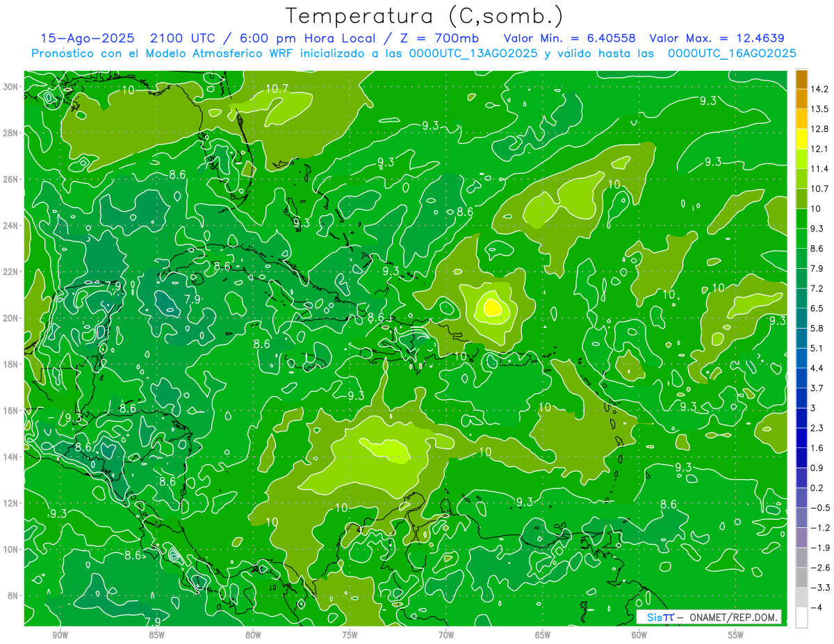Click the "5.8" value on the color scale
This screenshot has width=834, height=644.
(817, 328)
